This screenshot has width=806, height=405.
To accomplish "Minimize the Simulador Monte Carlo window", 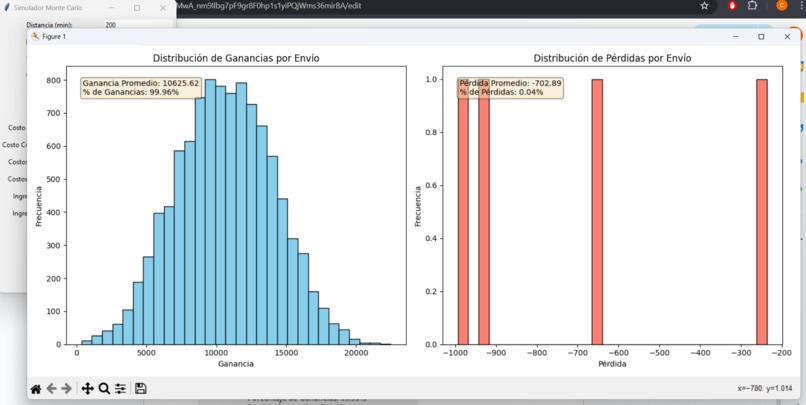I will click(x=111, y=8).
